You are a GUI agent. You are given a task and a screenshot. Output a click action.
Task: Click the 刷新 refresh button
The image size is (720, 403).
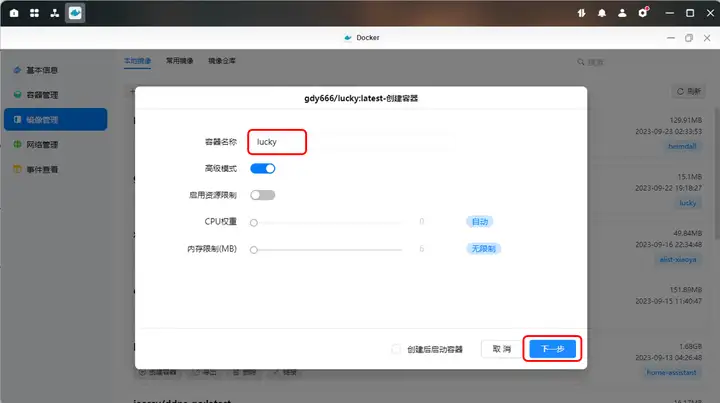688,91
